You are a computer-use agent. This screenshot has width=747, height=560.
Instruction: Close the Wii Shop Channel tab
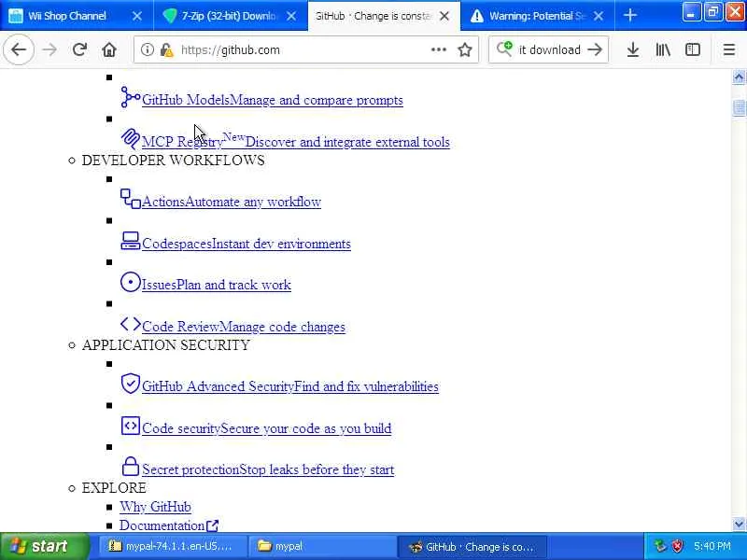click(137, 16)
